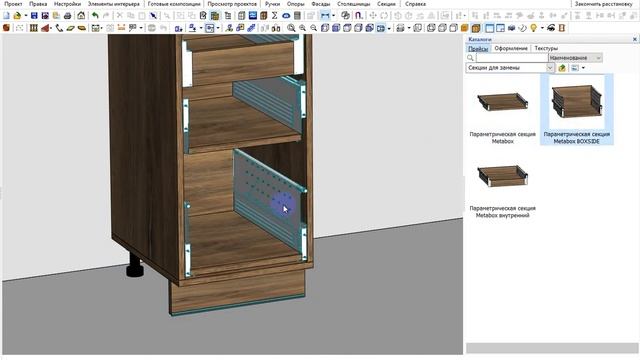The height and width of the screenshot is (360, 640).
Task: Open the Настройки menu
Action: (x=67, y=4)
